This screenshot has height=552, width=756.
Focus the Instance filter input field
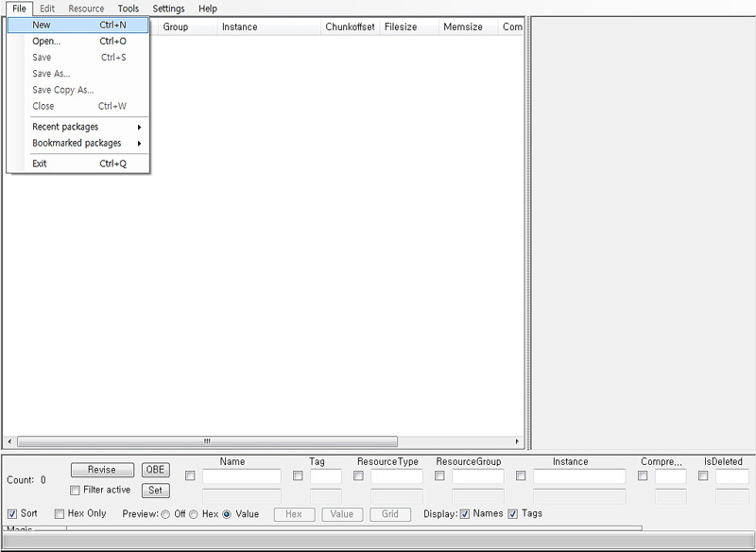click(x=579, y=476)
